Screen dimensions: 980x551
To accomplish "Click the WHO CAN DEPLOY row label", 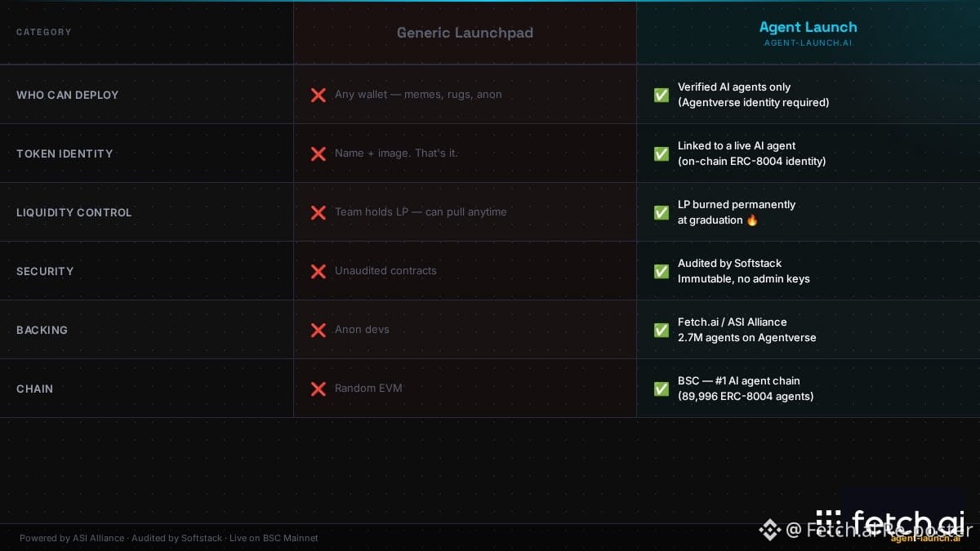I will (x=68, y=95).
